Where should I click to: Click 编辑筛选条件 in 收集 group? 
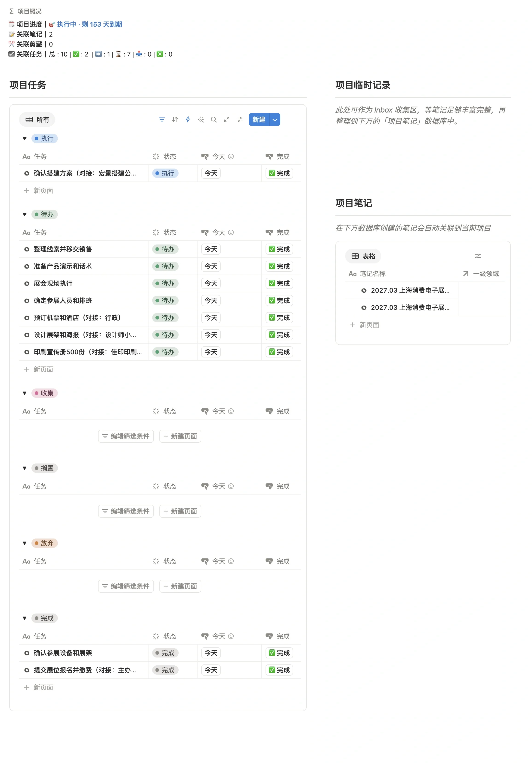coord(126,436)
